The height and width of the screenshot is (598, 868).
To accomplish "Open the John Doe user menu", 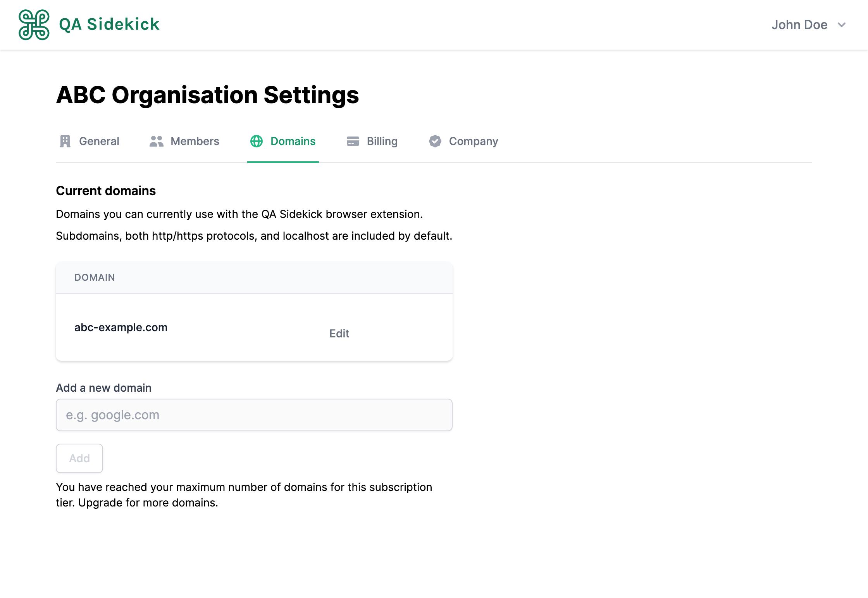I will pos(808,25).
